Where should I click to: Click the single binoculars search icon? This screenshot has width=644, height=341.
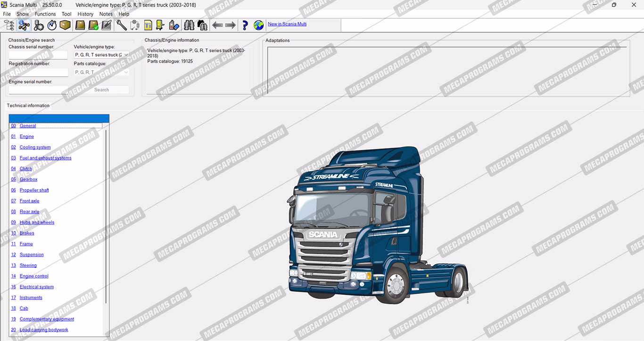click(189, 25)
